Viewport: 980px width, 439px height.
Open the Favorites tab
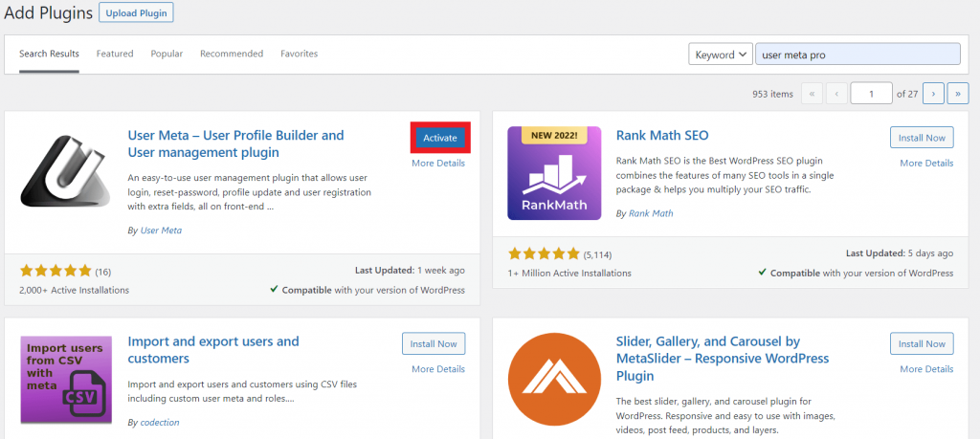(300, 54)
